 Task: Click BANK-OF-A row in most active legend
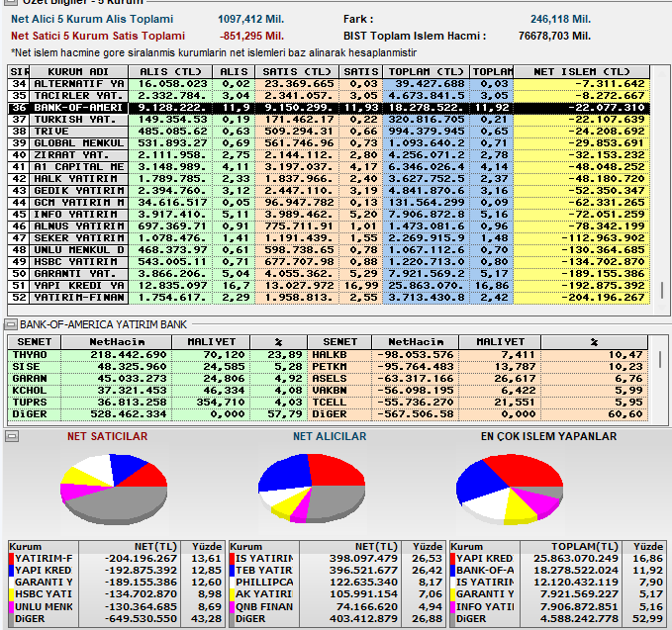pyautogui.click(x=557, y=571)
